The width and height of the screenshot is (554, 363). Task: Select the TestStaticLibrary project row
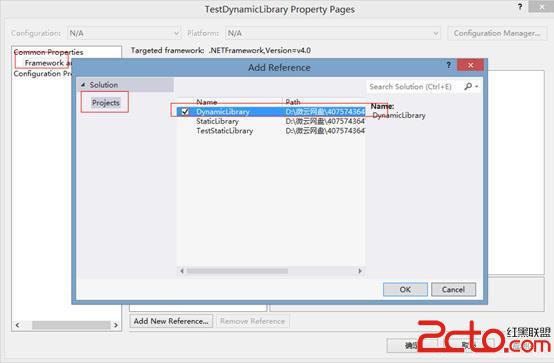pyautogui.click(x=271, y=131)
